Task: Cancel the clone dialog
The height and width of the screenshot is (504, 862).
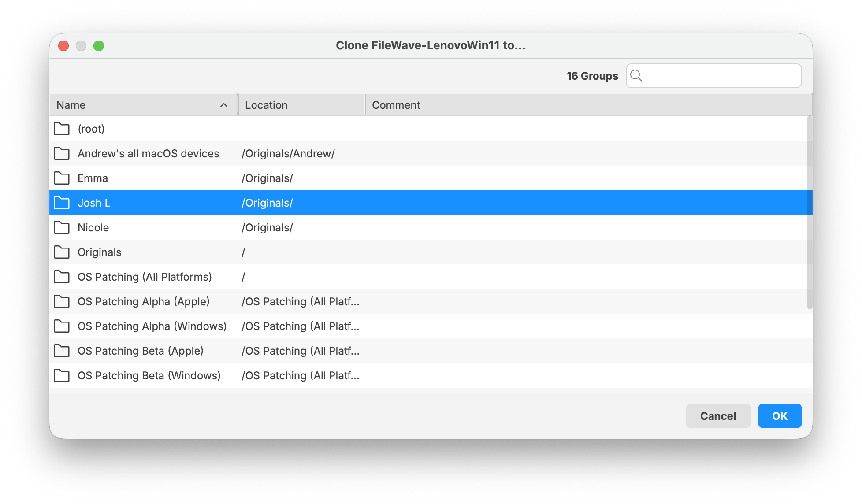Action: point(718,416)
